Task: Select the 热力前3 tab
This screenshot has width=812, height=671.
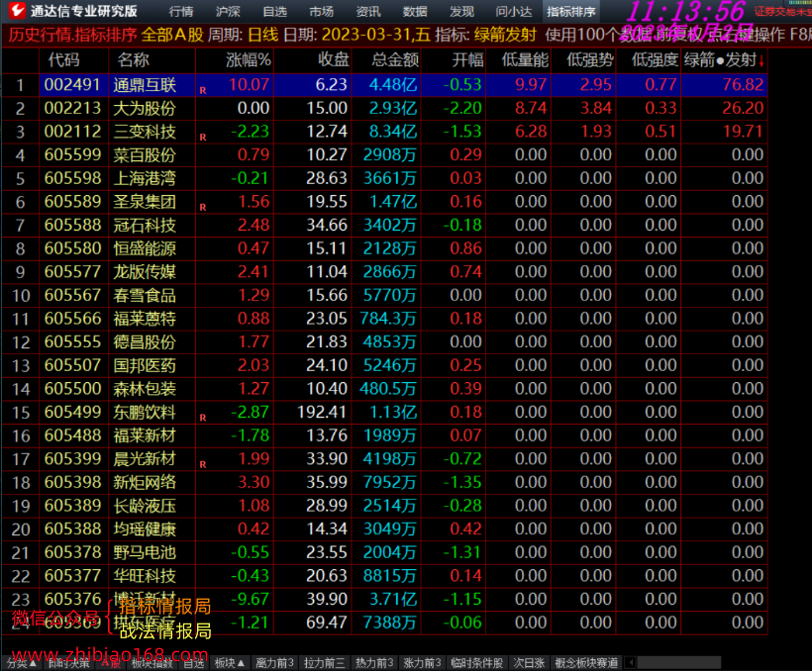Action: point(374,663)
